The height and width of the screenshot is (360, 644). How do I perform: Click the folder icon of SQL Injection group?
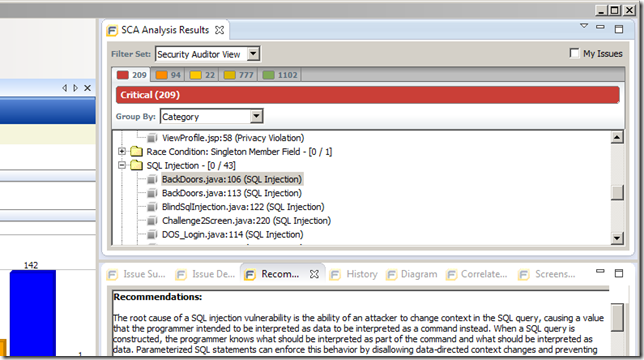click(136, 165)
